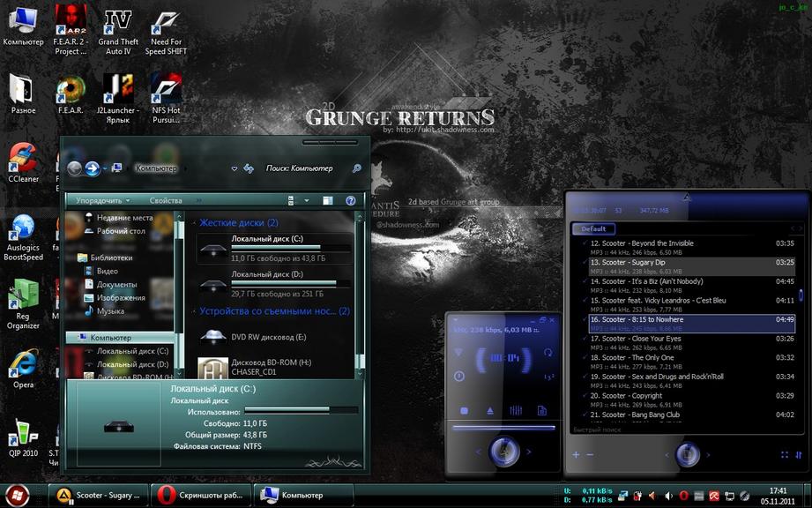812x508 pixels.
Task: Open address bar history dropdown
Action: click(x=234, y=168)
